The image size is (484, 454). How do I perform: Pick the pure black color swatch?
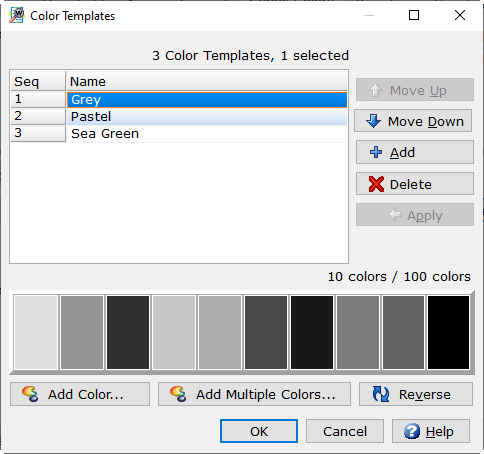[x=449, y=332]
